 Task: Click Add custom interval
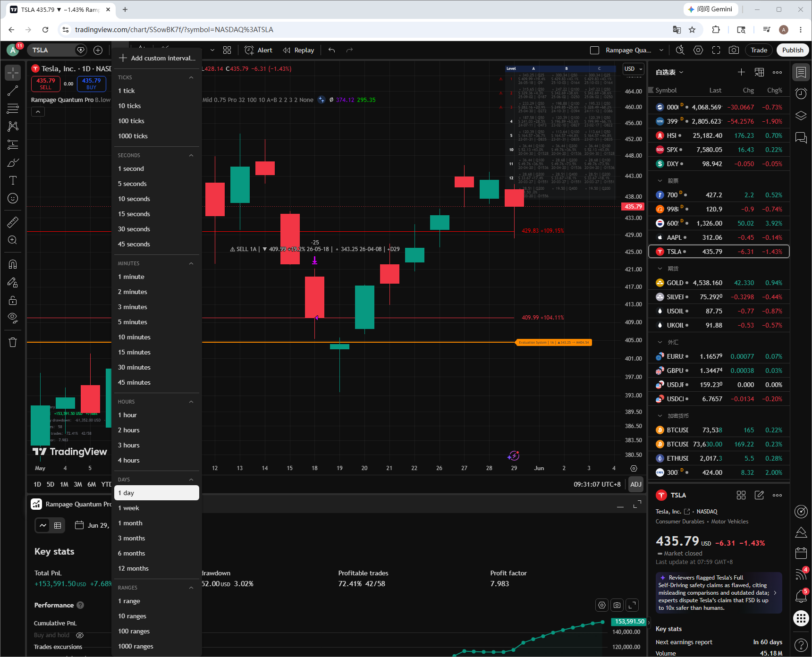pos(157,58)
